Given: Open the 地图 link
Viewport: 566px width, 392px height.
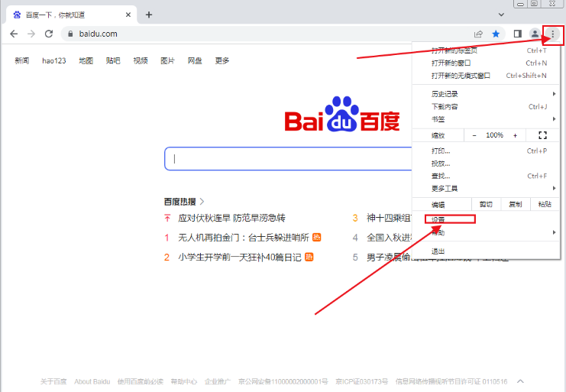Looking at the screenshot, I should point(86,60).
